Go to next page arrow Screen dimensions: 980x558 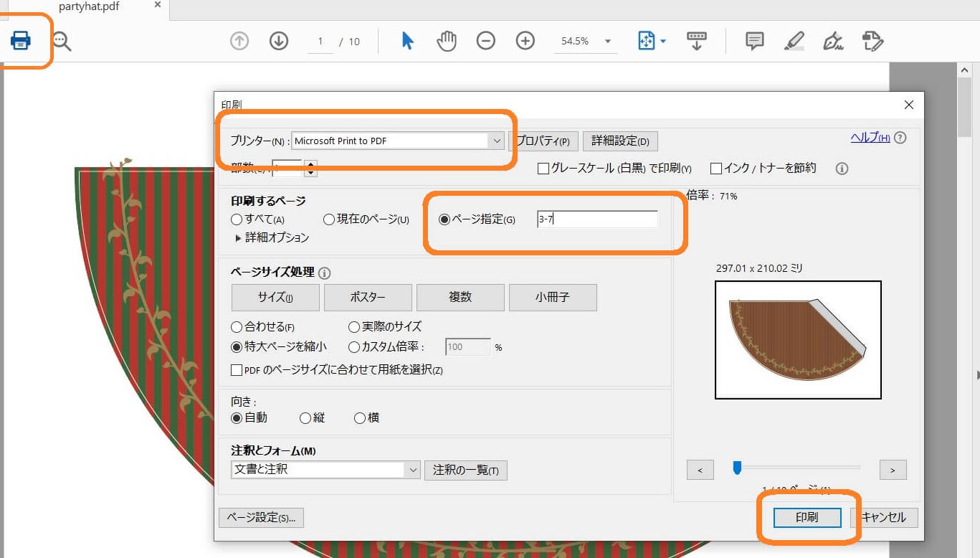point(279,41)
